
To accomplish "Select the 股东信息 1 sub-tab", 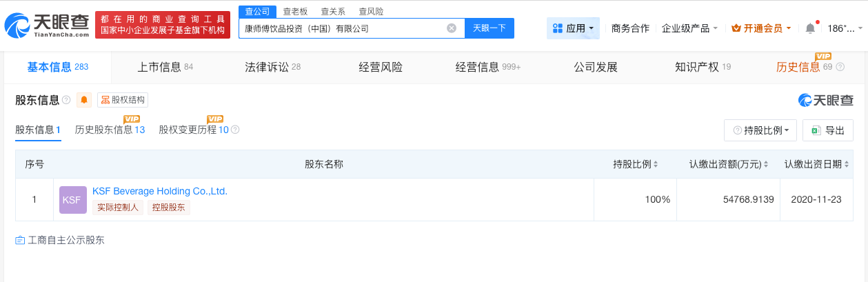I will point(38,129).
